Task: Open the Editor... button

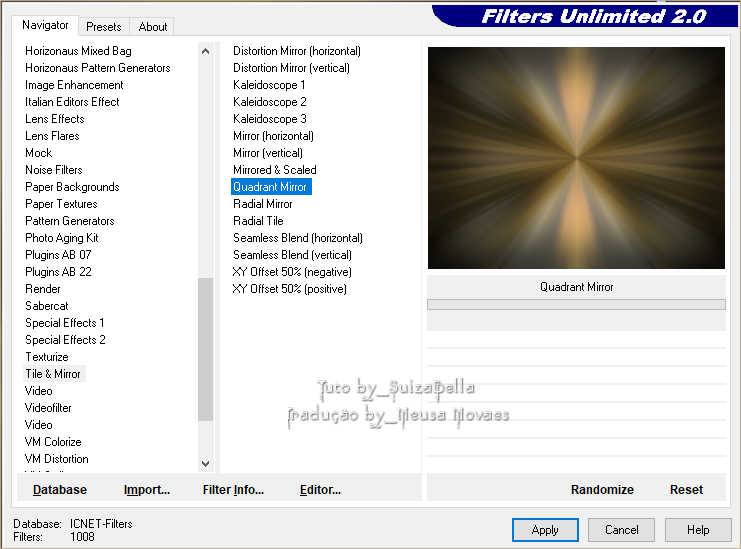Action: coord(320,490)
